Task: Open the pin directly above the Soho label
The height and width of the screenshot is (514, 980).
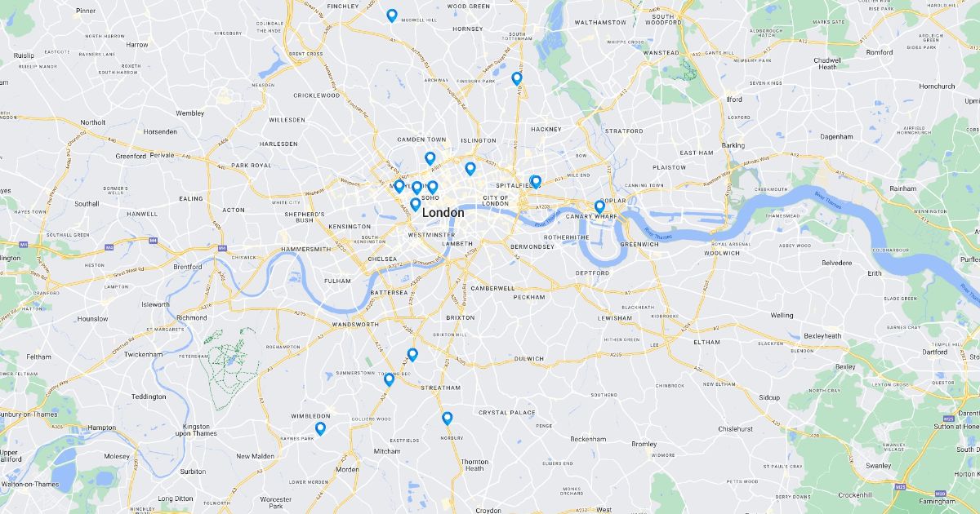Action: [433, 187]
